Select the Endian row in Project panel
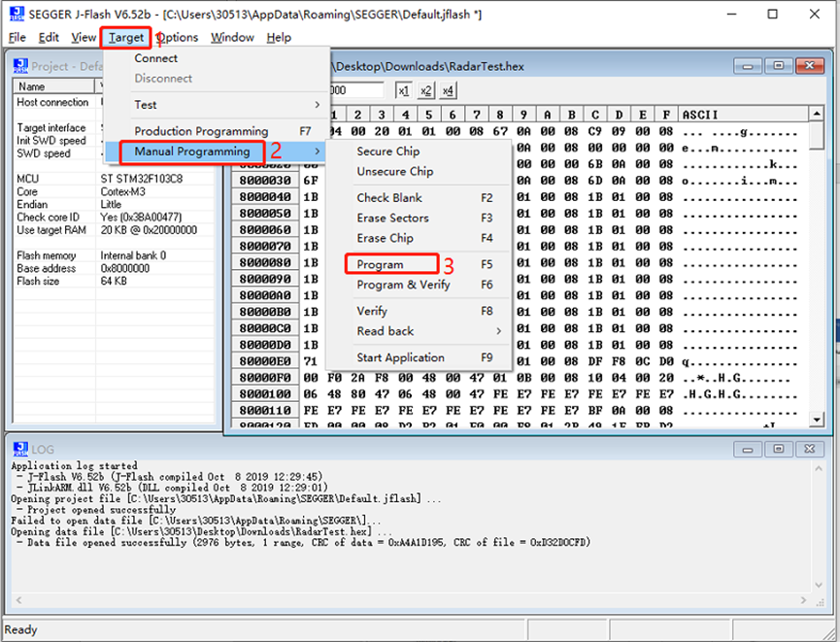The height and width of the screenshot is (642, 840). [115, 205]
